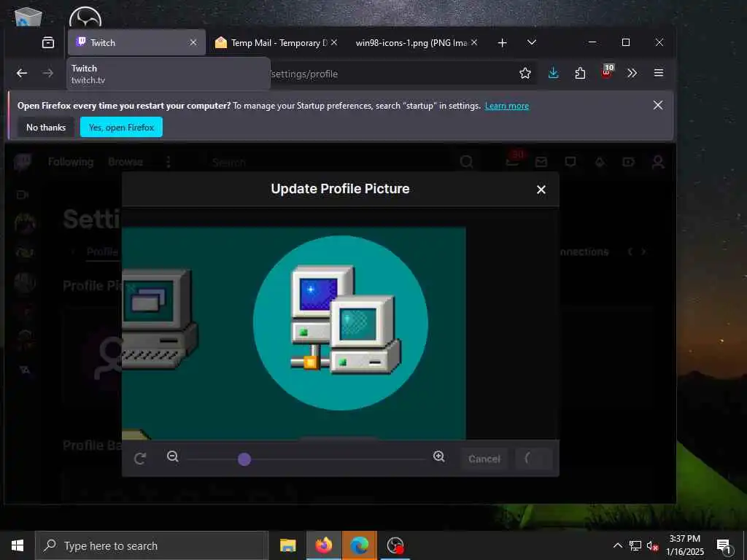747x560 pixels.
Task: Open the Following page on Twitch
Action: [71, 162]
